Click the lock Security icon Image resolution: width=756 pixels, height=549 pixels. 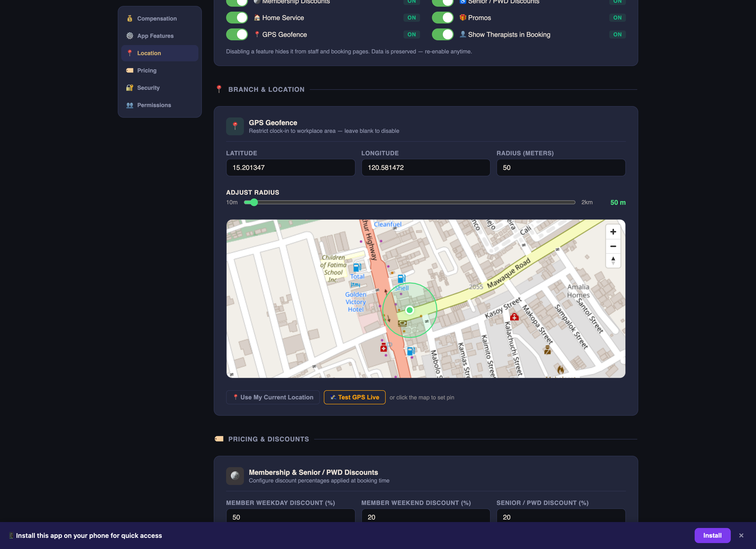click(x=130, y=88)
